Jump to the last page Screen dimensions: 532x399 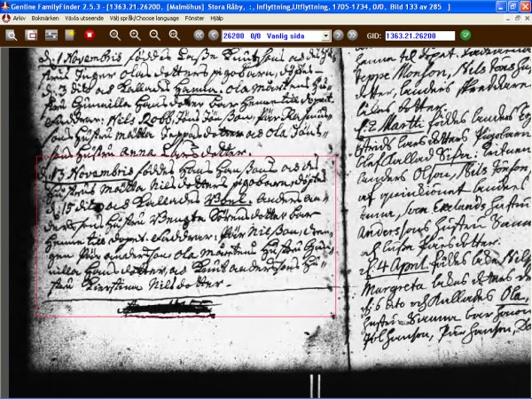tap(352, 35)
